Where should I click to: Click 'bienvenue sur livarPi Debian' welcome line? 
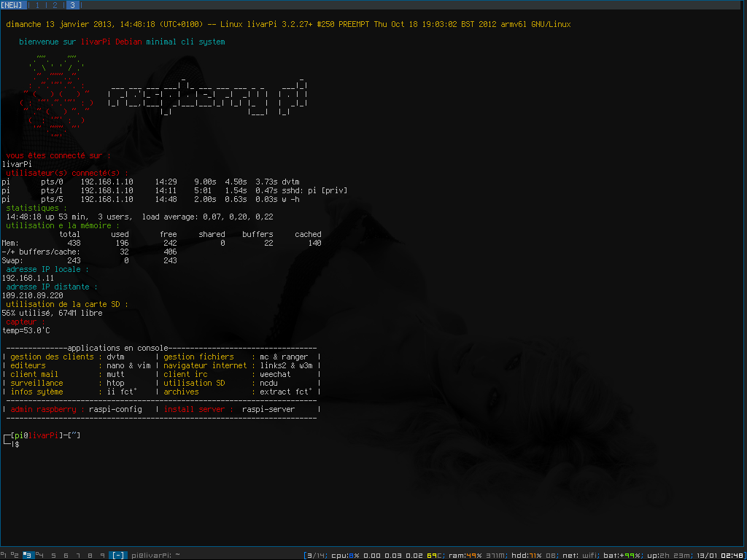tap(122, 42)
